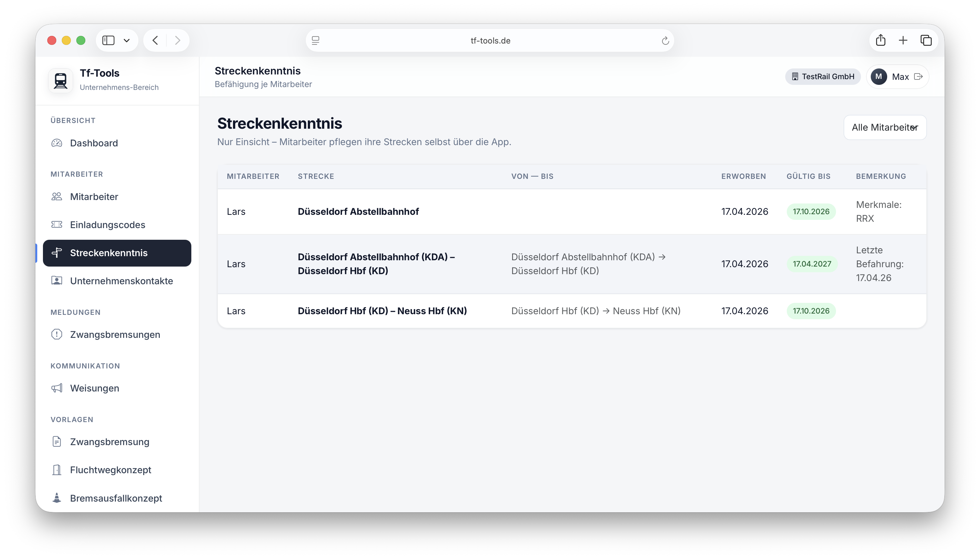Click the logout icon next to Max
This screenshot has width=980, height=559.
coord(918,77)
